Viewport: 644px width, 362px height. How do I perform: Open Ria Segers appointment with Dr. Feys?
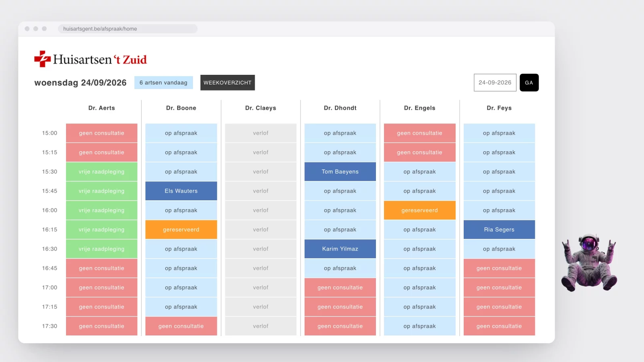click(499, 230)
